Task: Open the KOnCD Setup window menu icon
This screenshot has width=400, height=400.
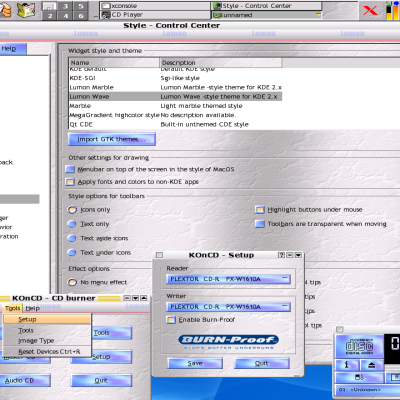Action: [159, 255]
